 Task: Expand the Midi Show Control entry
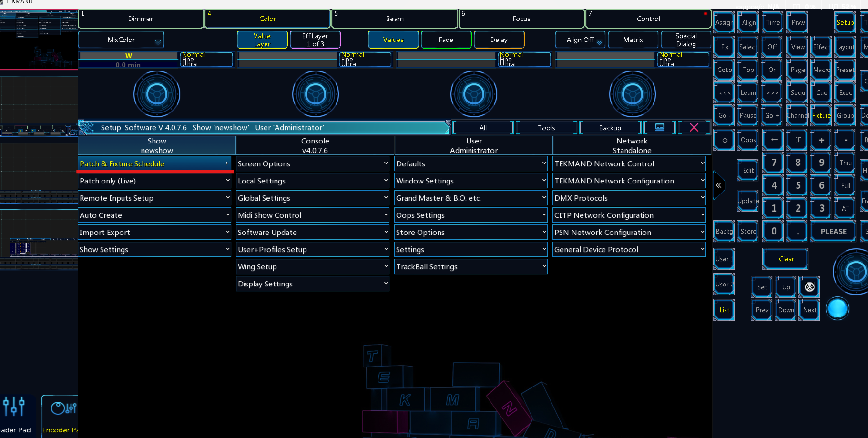click(x=313, y=215)
